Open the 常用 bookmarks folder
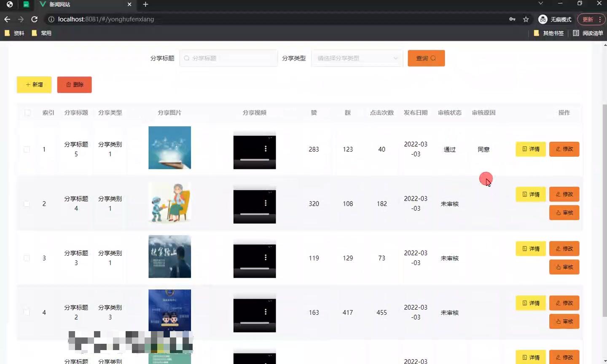607x364 pixels. (41, 33)
